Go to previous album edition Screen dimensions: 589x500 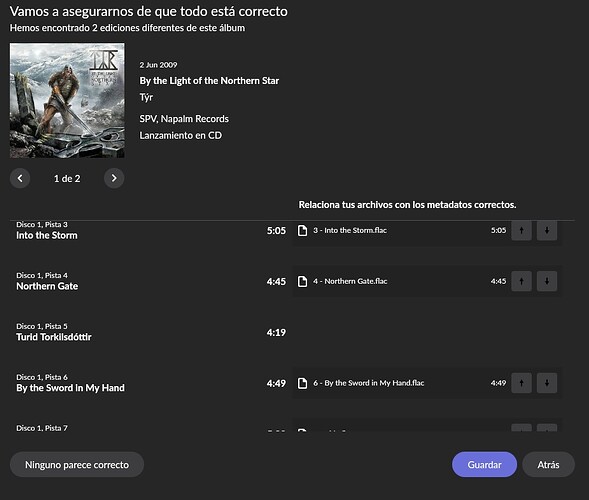pyautogui.click(x=20, y=178)
